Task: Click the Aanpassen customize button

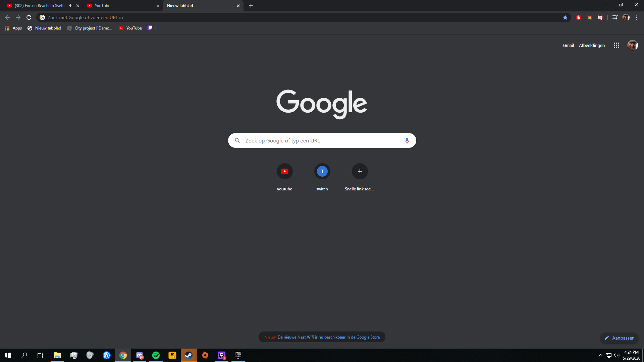Action: click(x=619, y=338)
